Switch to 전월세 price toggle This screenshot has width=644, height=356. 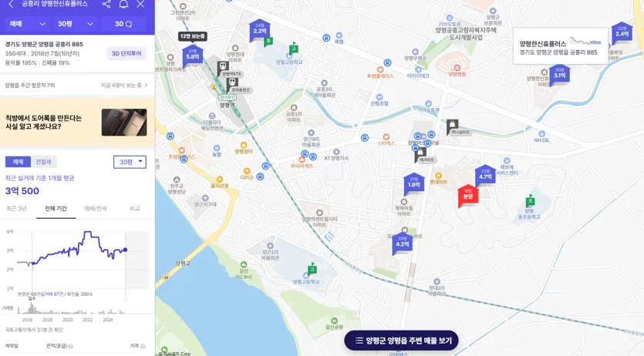[x=43, y=162]
